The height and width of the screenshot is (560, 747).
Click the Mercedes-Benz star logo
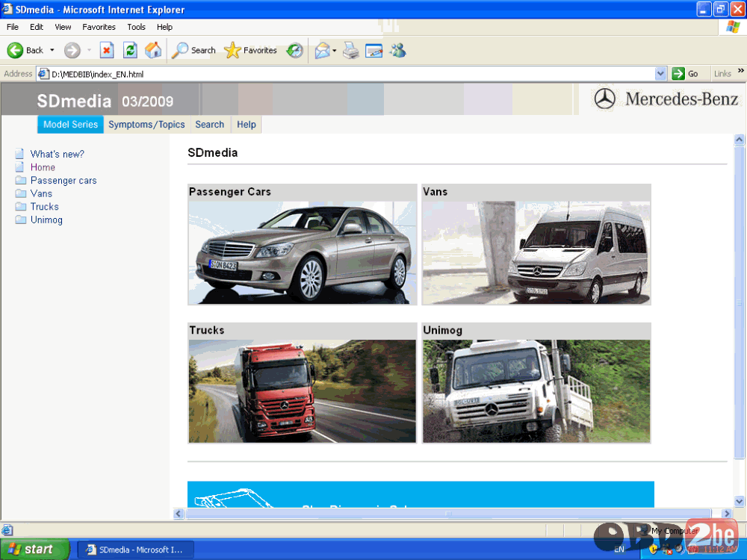604,99
